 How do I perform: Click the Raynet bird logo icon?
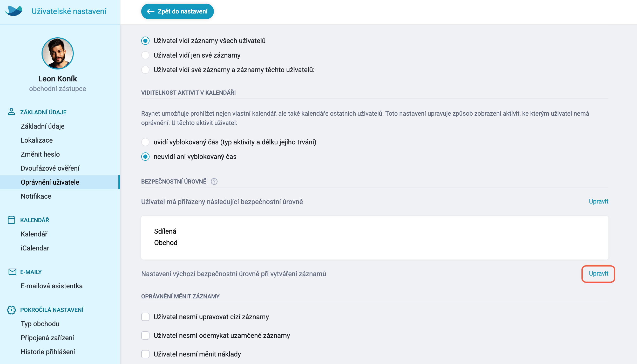point(13,11)
